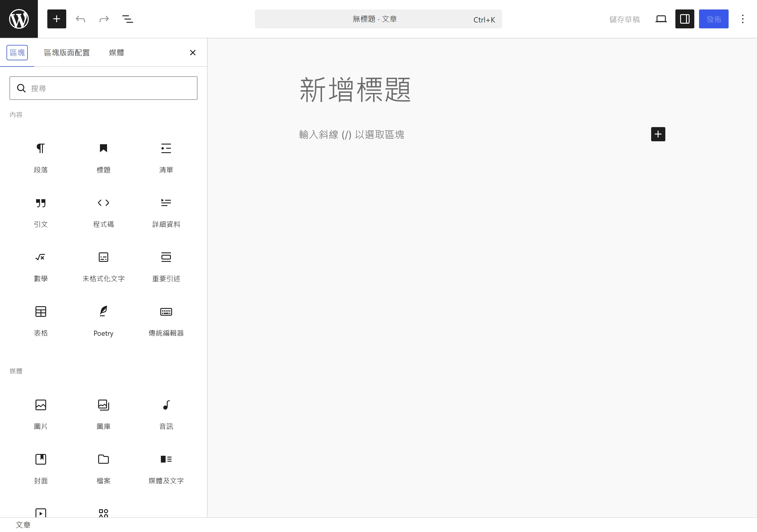
Task: Insert the Poetry block
Action: (x=103, y=321)
